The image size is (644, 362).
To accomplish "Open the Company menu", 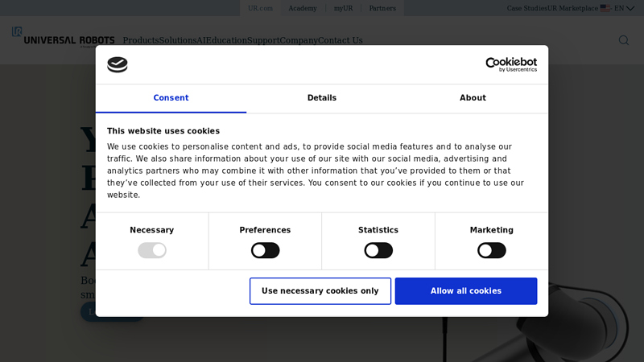I will click(299, 40).
